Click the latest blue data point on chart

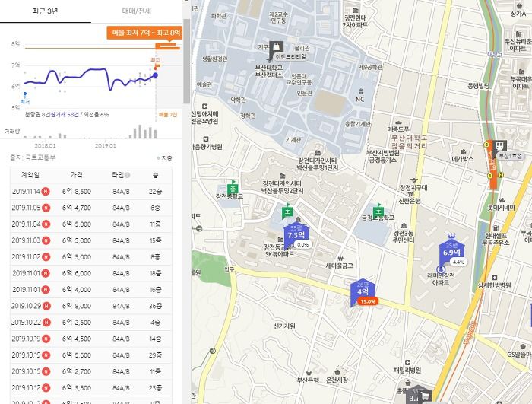pyautogui.click(x=155, y=75)
